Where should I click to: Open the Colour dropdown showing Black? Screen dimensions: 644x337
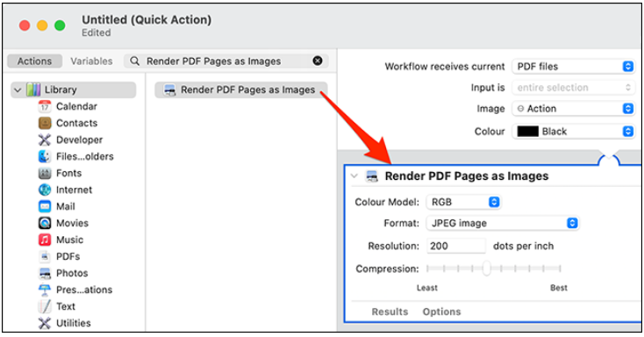[573, 132]
